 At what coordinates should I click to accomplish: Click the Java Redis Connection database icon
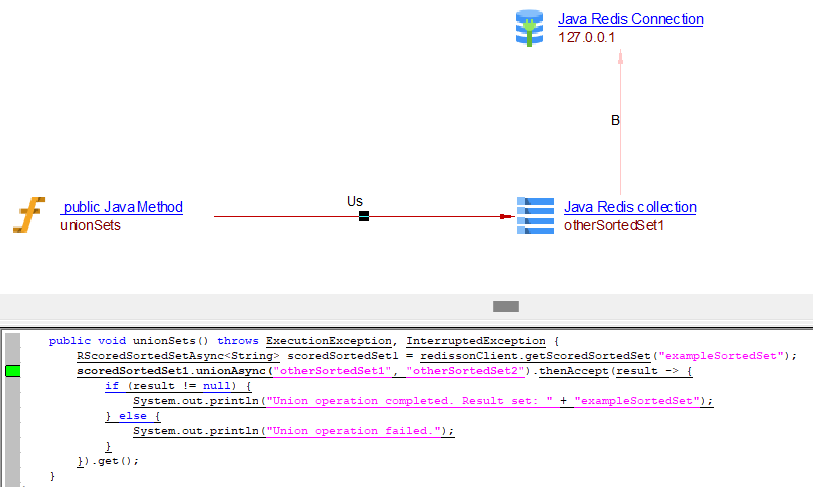coord(529,28)
